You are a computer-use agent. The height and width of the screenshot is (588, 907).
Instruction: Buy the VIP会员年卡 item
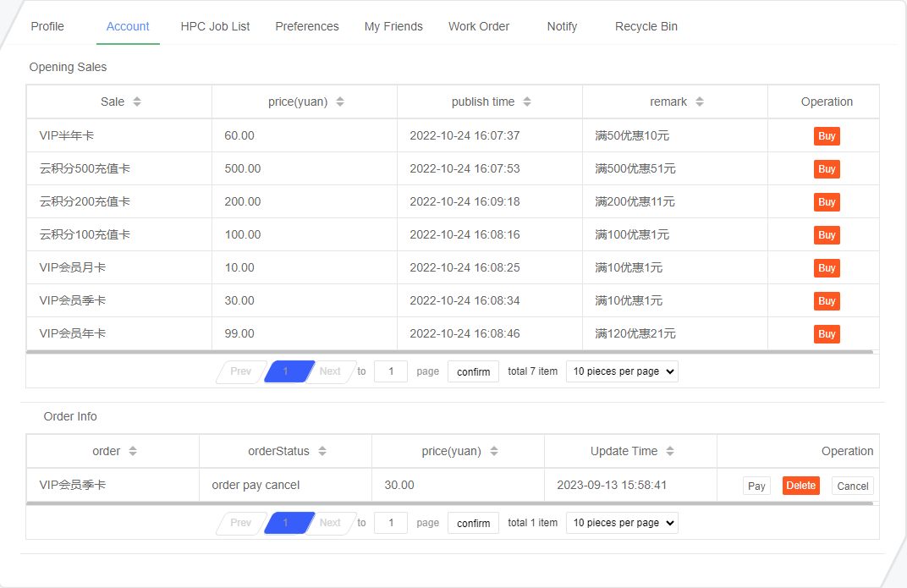click(827, 333)
